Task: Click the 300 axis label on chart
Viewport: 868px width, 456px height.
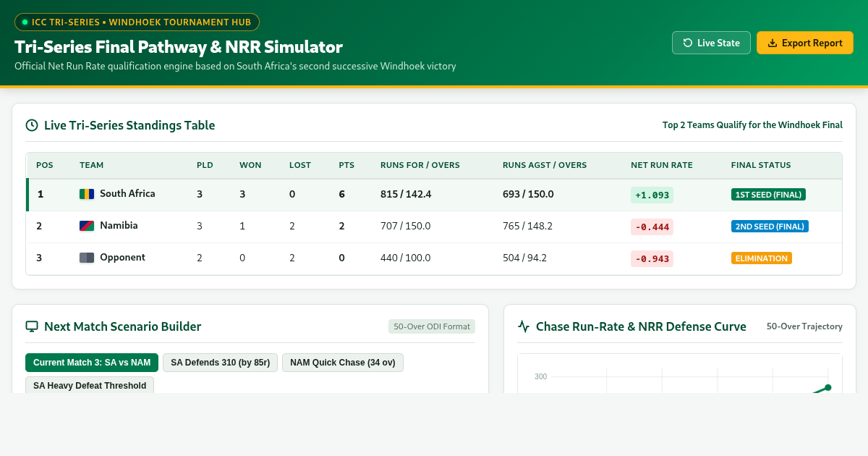Action: pyautogui.click(x=540, y=376)
